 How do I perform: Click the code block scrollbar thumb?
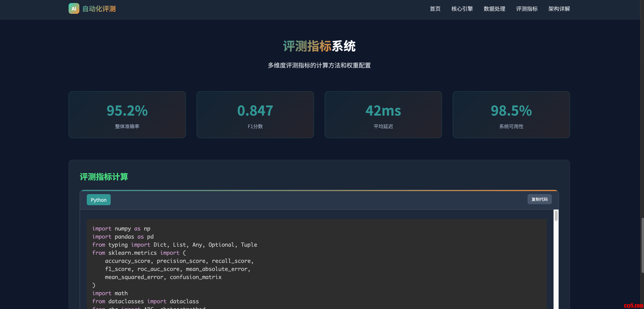point(556,216)
